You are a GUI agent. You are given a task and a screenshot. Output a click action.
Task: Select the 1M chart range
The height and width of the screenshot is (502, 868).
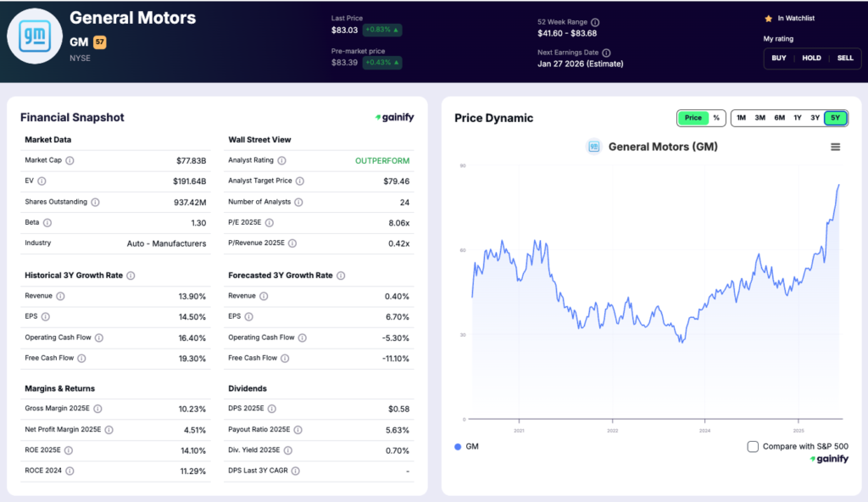tap(741, 118)
